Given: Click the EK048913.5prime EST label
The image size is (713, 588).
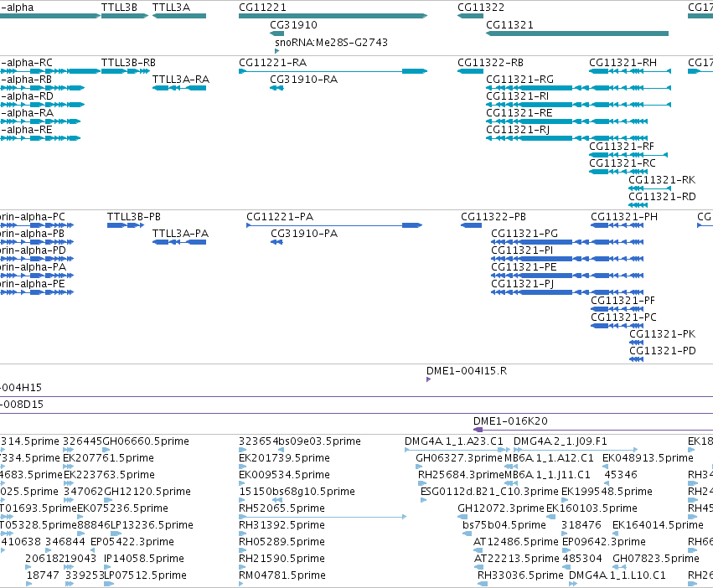Looking at the screenshot, I should click(648, 458).
